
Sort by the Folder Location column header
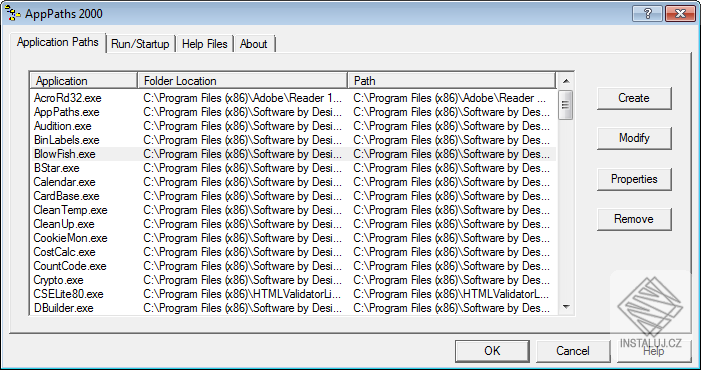(243, 81)
